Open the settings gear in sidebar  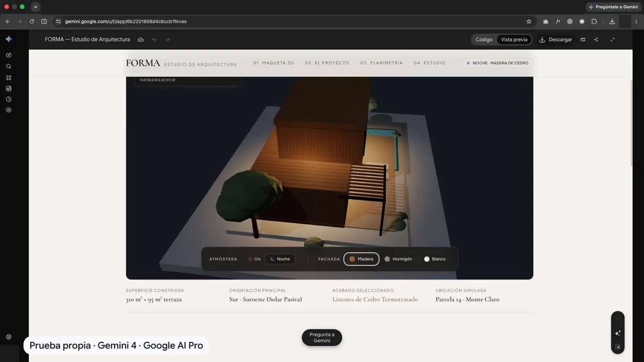pyautogui.click(x=9, y=337)
